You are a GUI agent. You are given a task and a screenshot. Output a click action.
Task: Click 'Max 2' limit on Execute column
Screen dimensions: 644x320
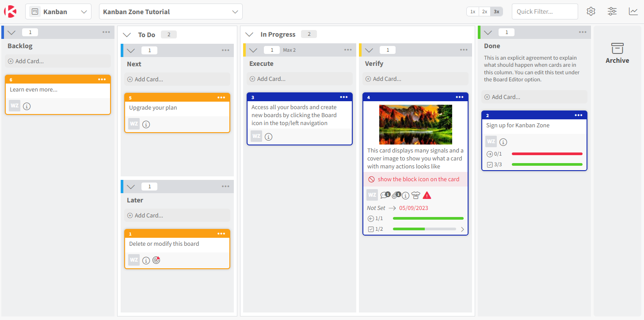pyautogui.click(x=290, y=50)
